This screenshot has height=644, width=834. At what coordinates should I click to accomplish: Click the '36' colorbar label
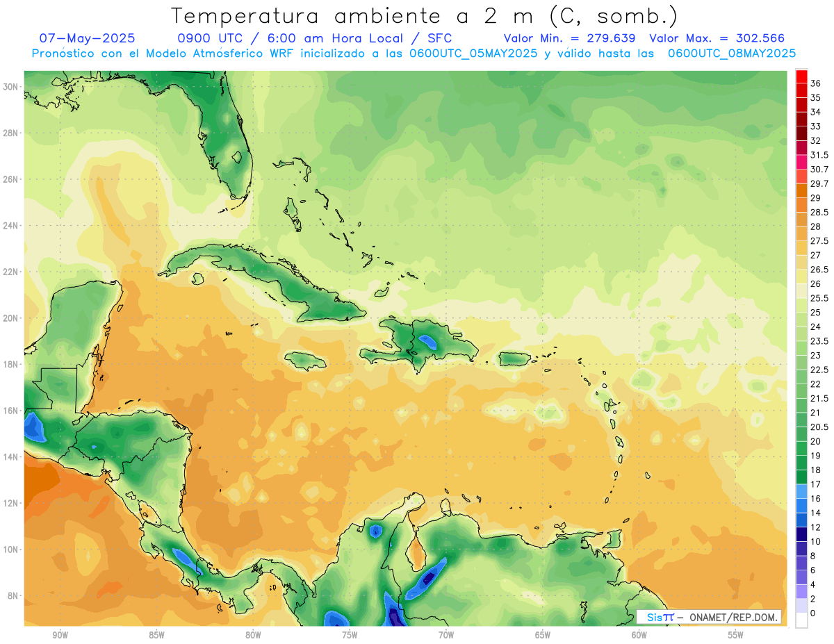[816, 83]
